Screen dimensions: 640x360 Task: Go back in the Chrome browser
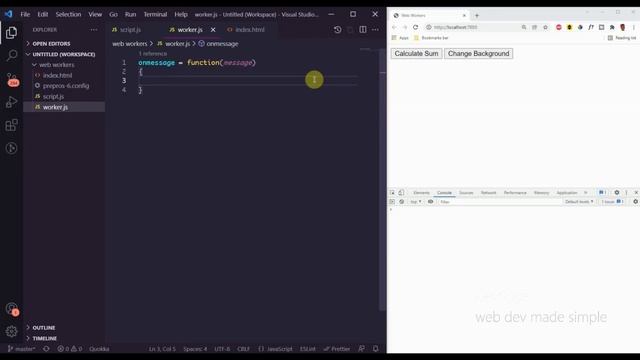pos(394,27)
